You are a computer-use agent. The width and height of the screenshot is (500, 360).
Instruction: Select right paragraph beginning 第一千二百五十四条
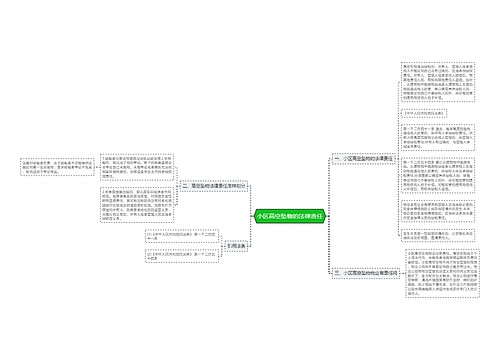[438, 175]
